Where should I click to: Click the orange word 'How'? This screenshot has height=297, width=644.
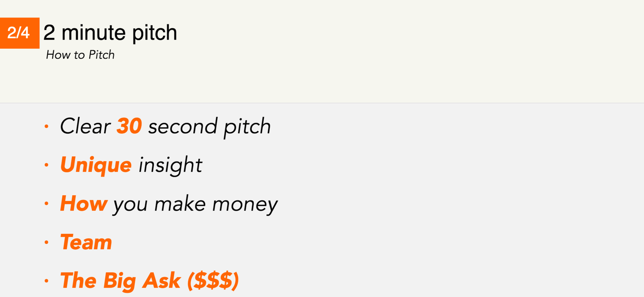84,204
